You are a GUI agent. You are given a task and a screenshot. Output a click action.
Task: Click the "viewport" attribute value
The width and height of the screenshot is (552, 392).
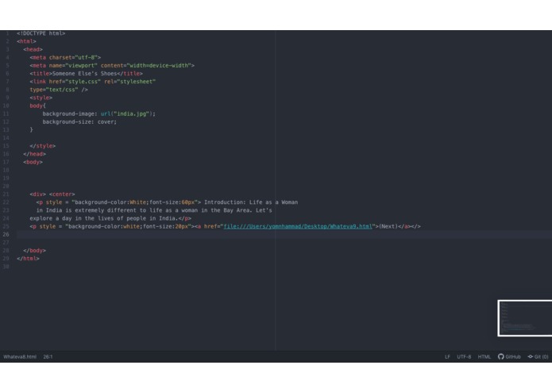81,65
